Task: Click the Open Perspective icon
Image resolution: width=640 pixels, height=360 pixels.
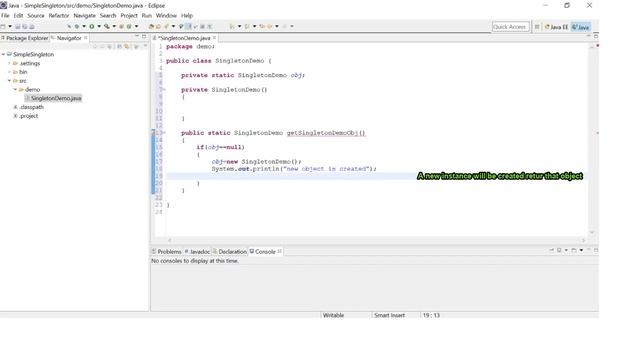Action: (537, 27)
